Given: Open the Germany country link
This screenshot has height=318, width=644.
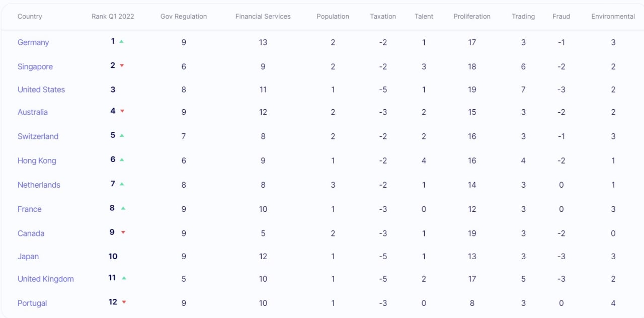Looking at the screenshot, I should point(33,42).
